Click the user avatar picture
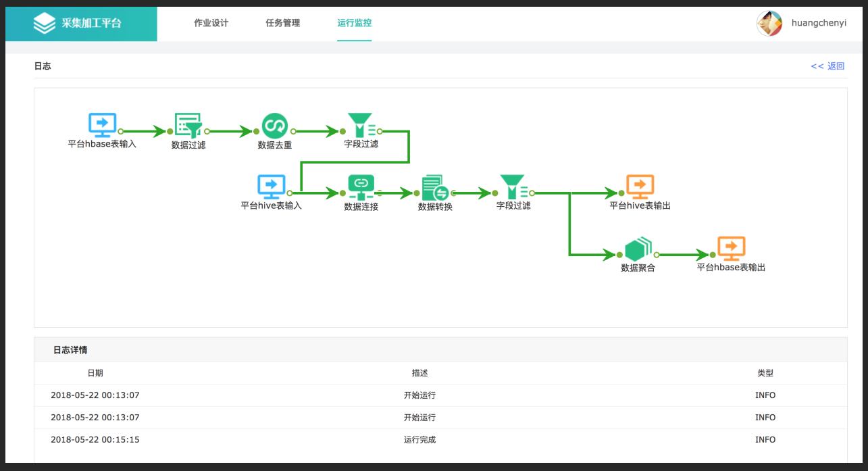Viewport: 868px width, 471px height. pyautogui.click(x=769, y=24)
